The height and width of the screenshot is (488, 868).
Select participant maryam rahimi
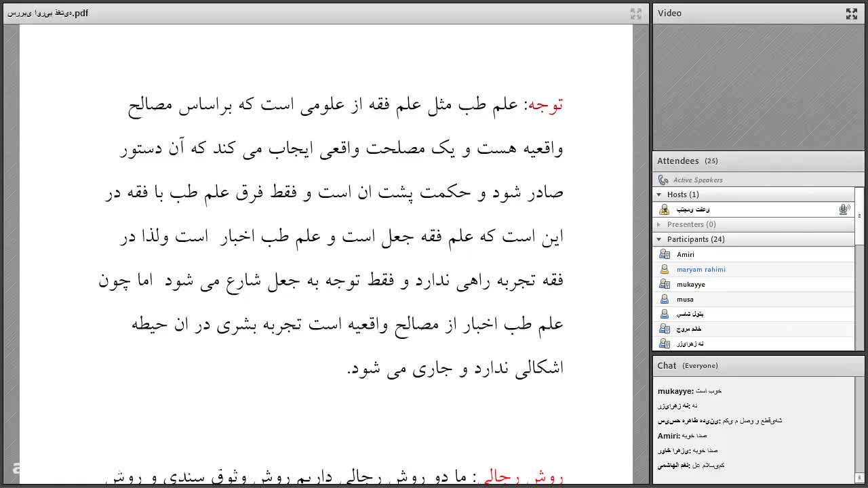tap(753, 269)
